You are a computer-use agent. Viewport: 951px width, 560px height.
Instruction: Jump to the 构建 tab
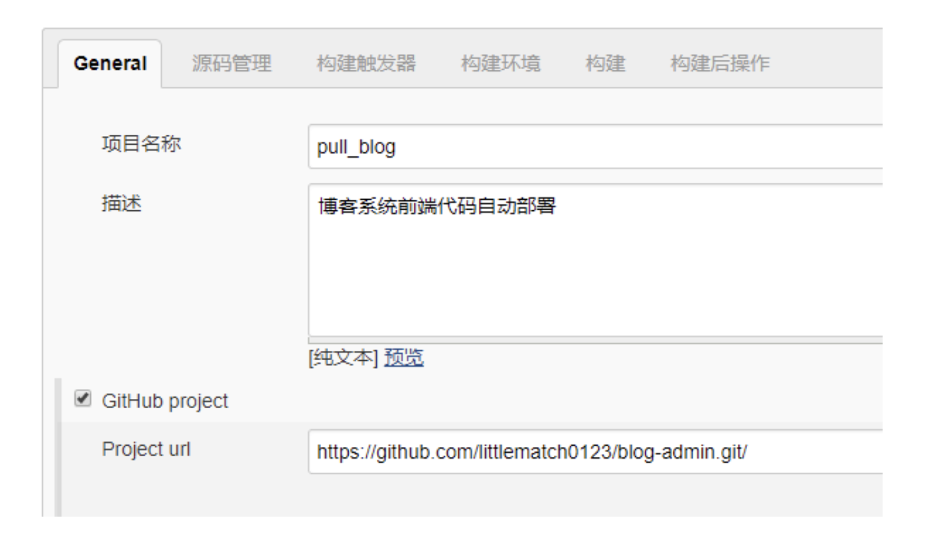[x=605, y=64]
